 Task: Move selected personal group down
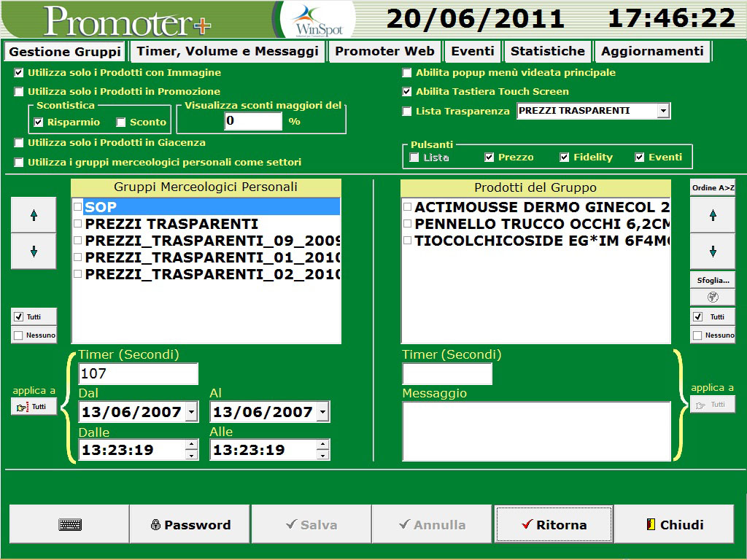[34, 252]
